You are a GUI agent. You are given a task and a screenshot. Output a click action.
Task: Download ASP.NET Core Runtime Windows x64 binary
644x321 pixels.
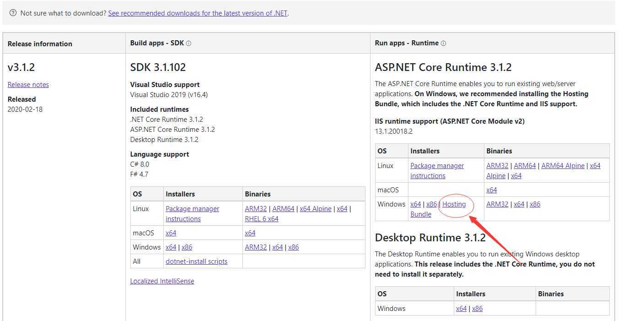point(519,204)
